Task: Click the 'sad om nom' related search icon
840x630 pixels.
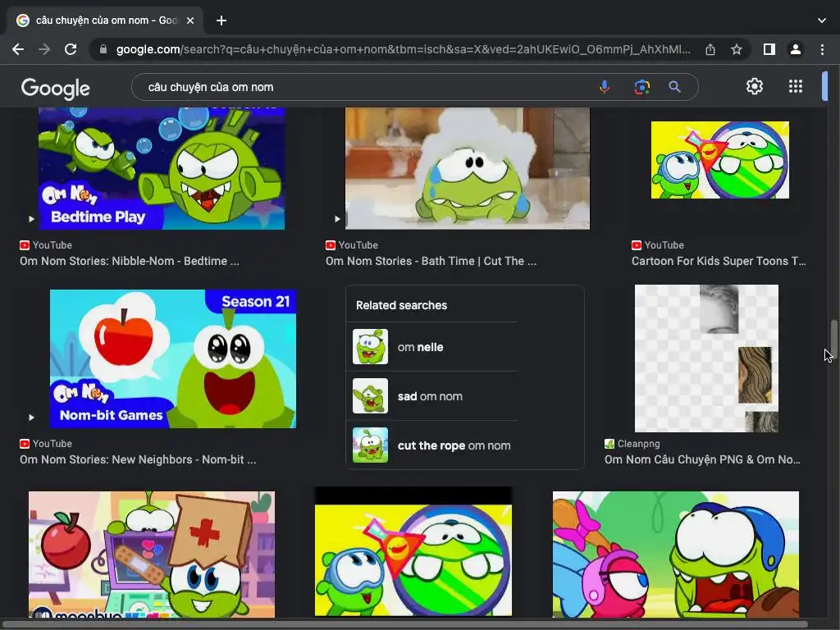Action: (370, 396)
